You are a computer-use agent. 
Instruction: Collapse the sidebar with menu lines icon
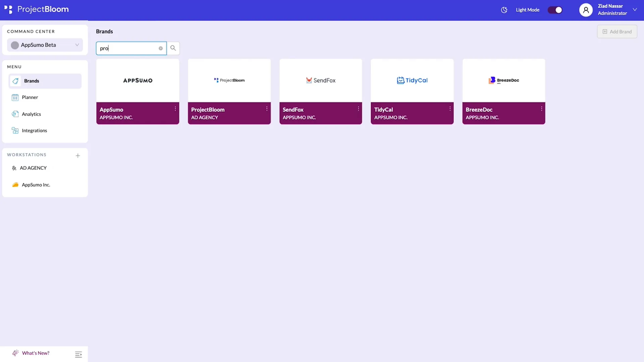78,355
